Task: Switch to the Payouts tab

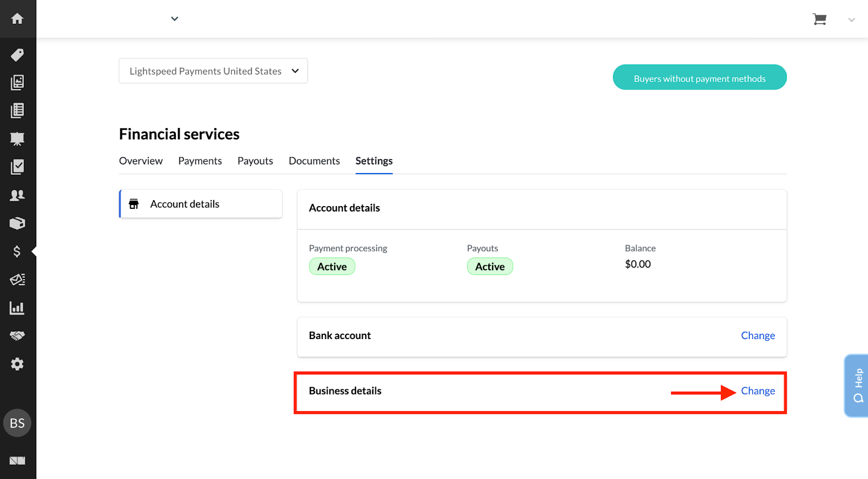Action: point(256,161)
